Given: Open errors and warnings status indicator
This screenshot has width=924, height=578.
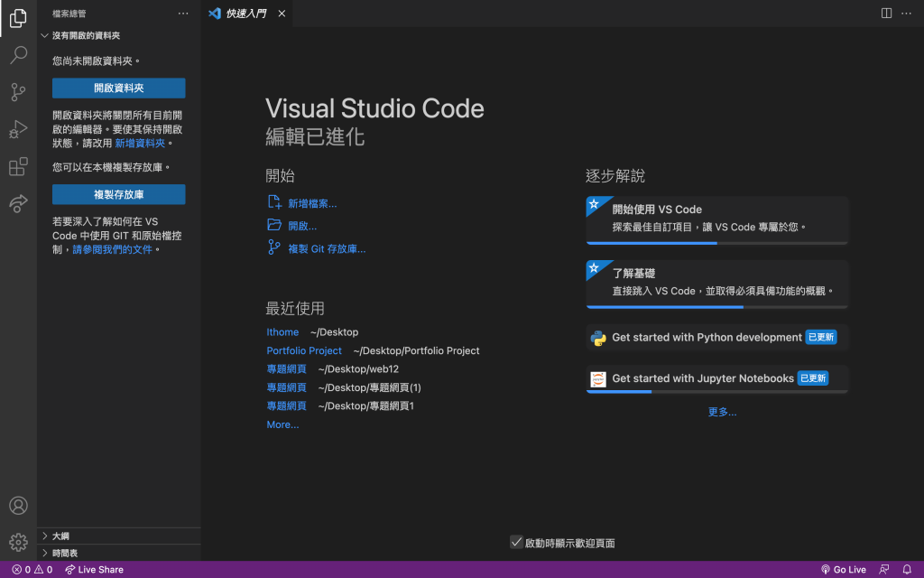Looking at the screenshot, I should pos(32,569).
